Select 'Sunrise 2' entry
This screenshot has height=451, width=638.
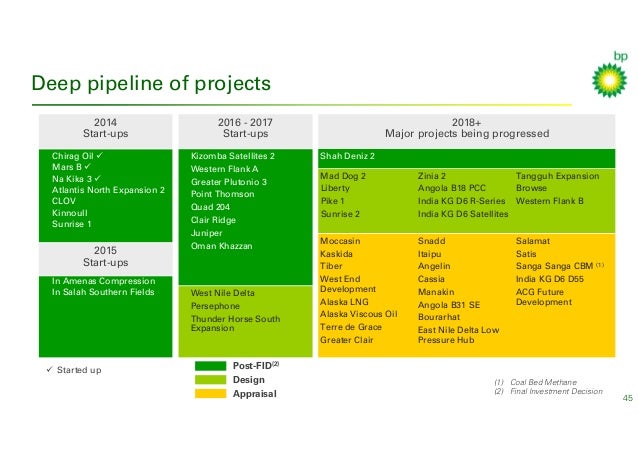pyautogui.click(x=340, y=214)
